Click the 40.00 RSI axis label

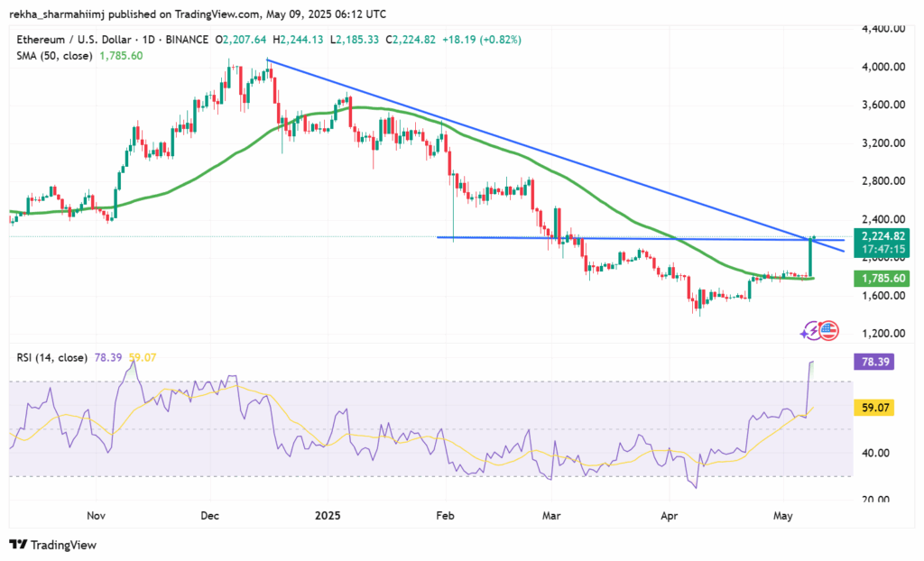click(875, 453)
